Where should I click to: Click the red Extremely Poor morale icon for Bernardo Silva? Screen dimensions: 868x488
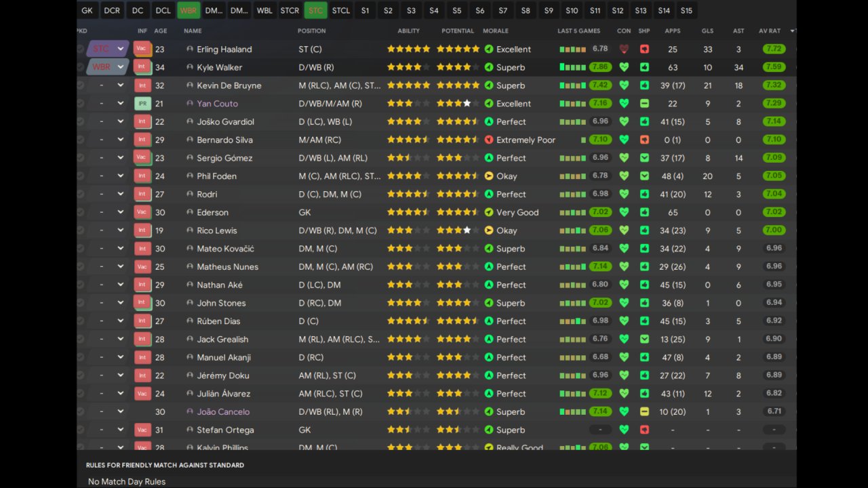tap(489, 140)
